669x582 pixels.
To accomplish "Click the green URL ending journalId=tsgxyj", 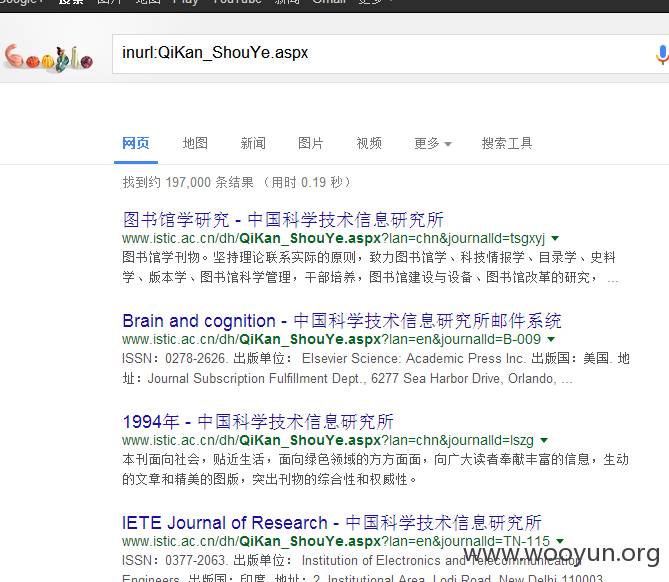I will [334, 238].
